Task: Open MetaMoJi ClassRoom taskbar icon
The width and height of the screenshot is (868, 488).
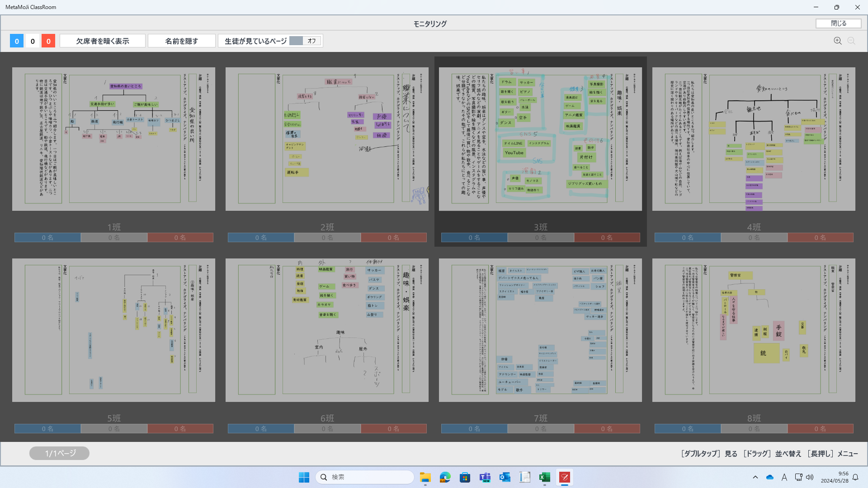Action: point(564,477)
